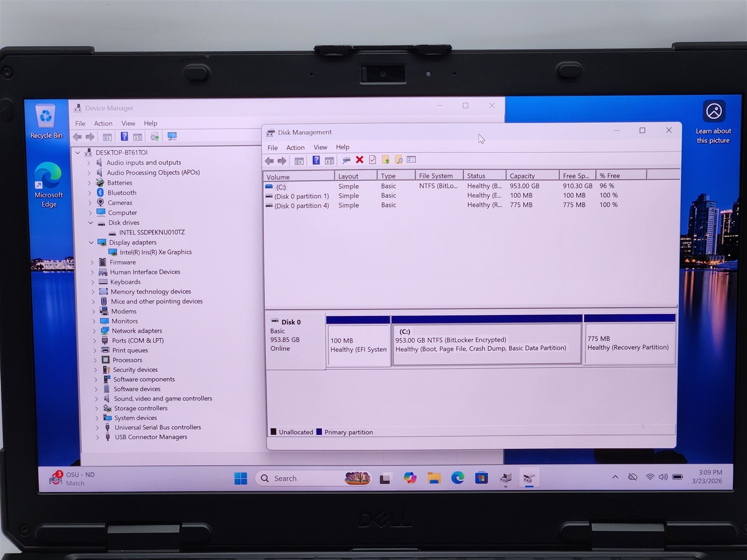The width and height of the screenshot is (747, 560).
Task: Select the 100 MB EFI System partition block
Action: tap(359, 345)
